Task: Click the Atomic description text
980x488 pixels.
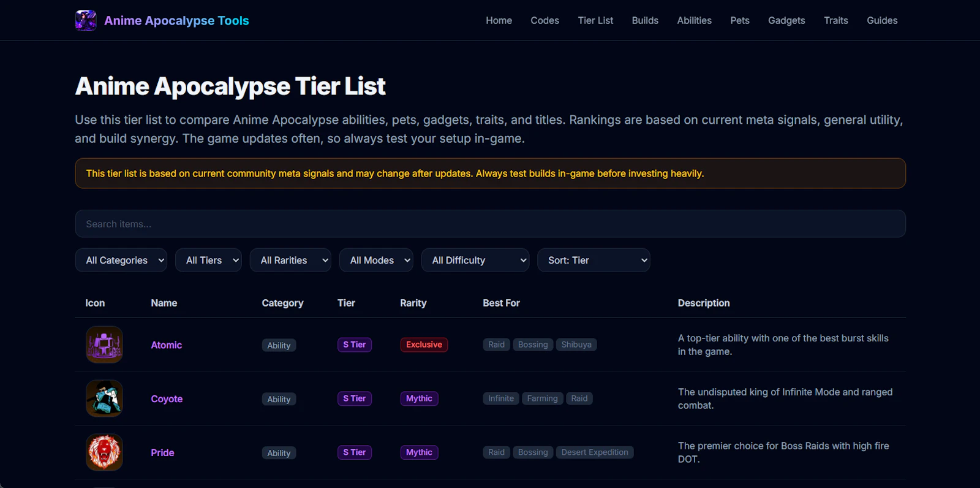Action: click(x=783, y=345)
